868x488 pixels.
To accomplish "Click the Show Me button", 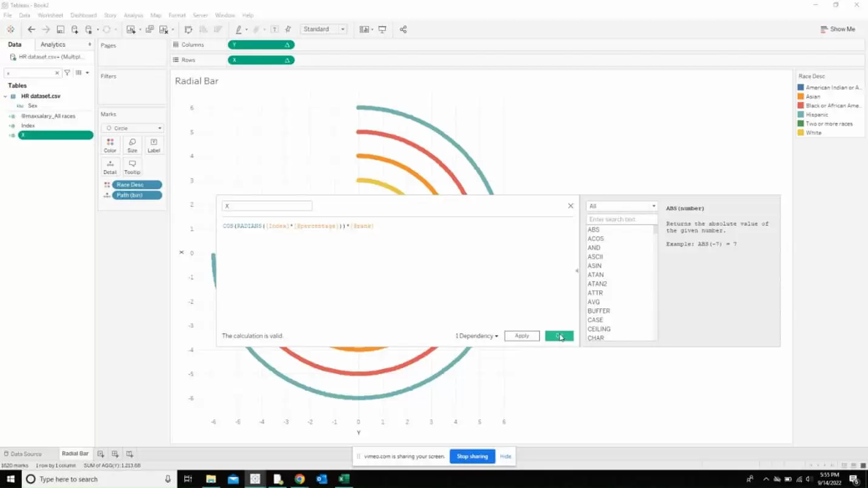I will (x=838, y=29).
